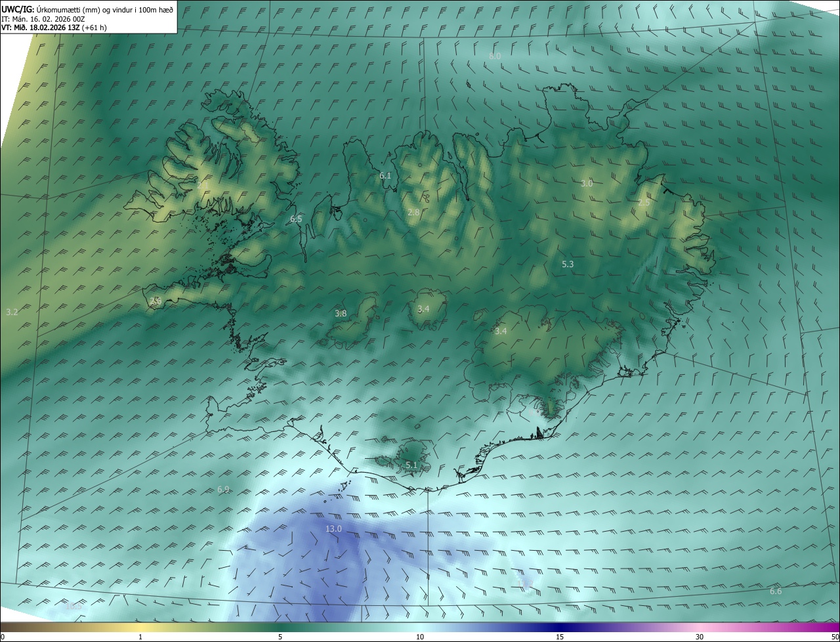
Task: Click the 3.2 value near the western edge
Action: [x=12, y=312]
